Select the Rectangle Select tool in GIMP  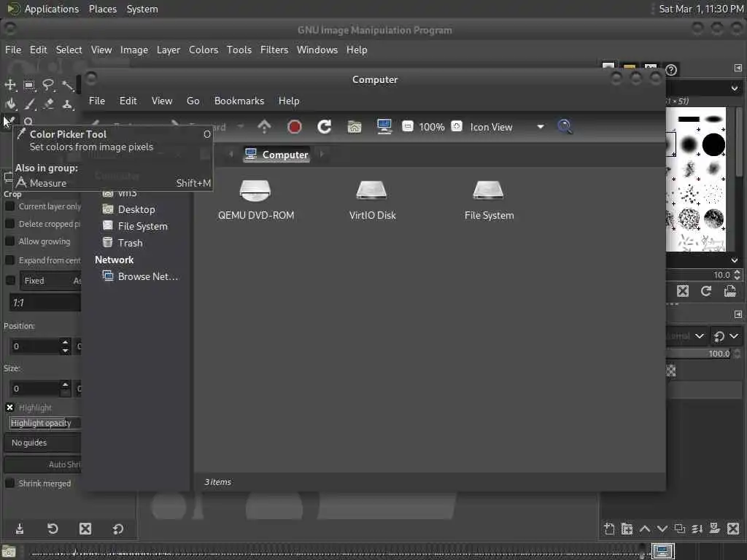click(x=29, y=85)
